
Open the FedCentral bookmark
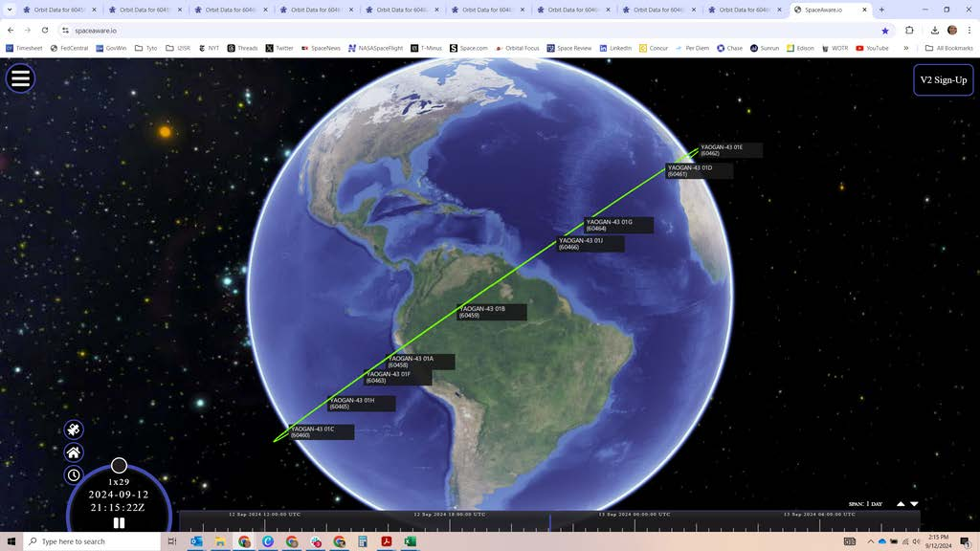pos(69,48)
